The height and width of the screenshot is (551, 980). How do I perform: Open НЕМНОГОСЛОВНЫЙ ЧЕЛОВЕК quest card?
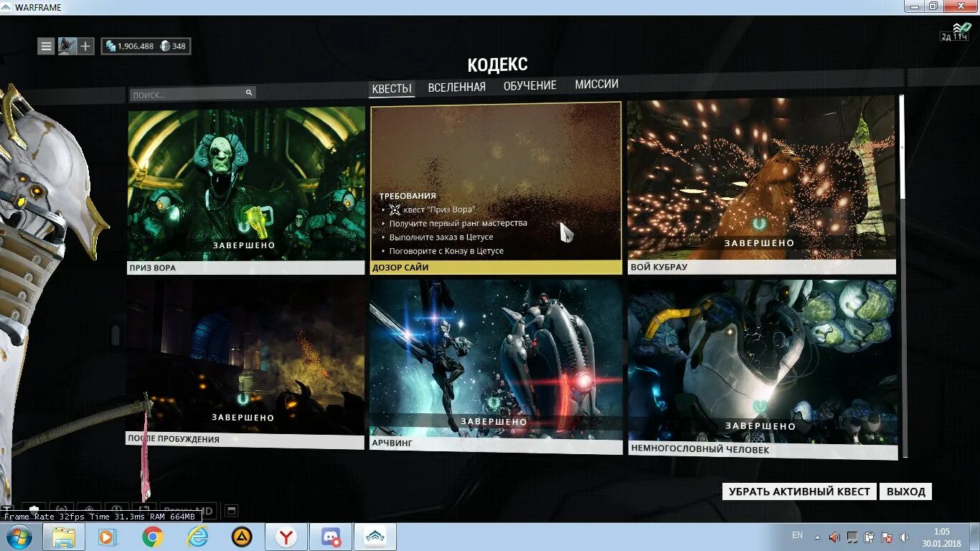click(x=762, y=369)
